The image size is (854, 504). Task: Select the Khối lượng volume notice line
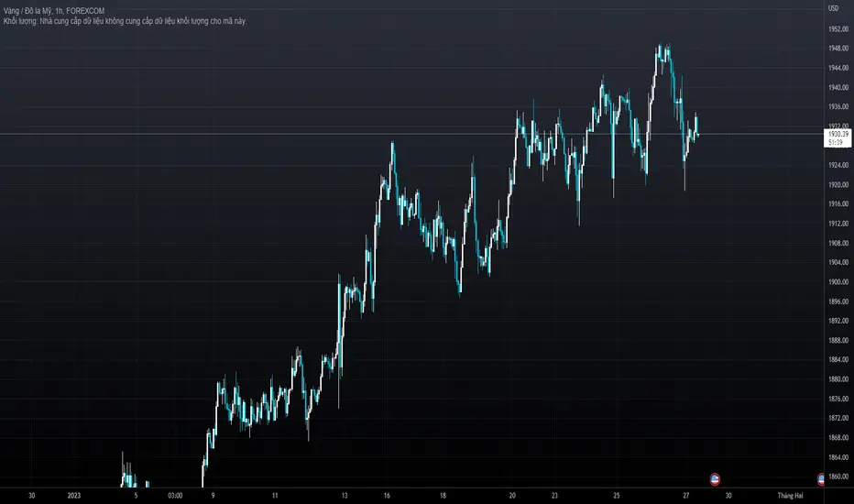[126, 21]
